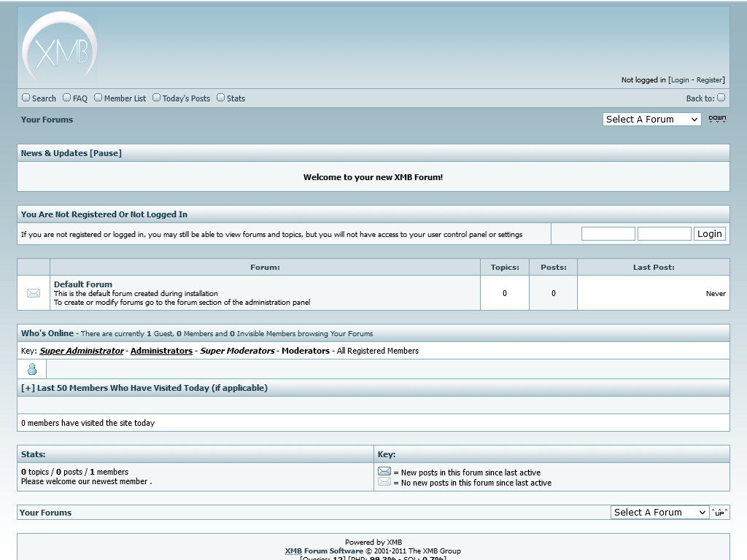The image size is (747, 560).
Task: Click the 'All Registered Members' key label
Action: pyautogui.click(x=378, y=351)
